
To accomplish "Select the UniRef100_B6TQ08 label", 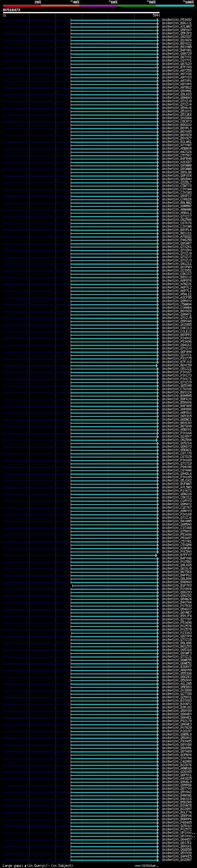I will pyautogui.click(x=177, y=426).
